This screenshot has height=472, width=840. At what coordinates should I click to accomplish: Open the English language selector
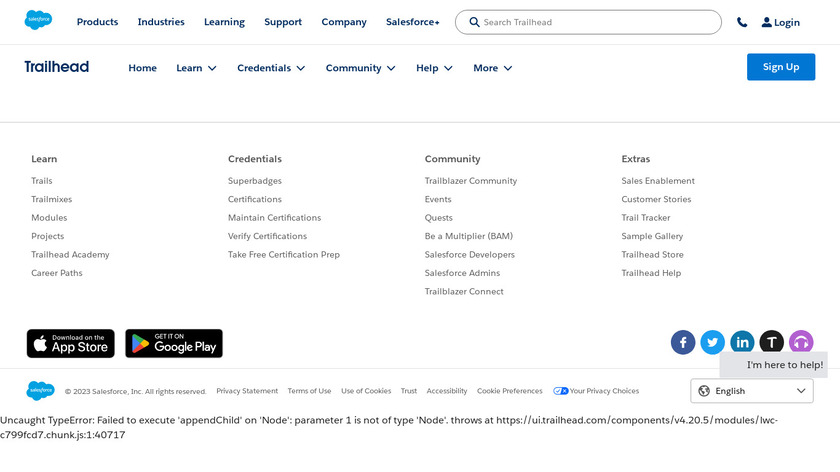pos(752,391)
